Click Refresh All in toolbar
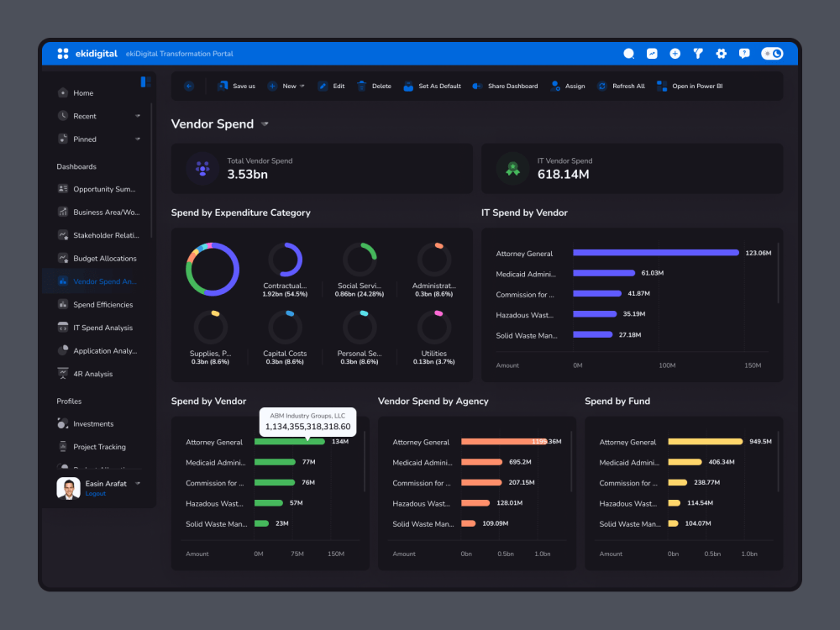 (621, 86)
